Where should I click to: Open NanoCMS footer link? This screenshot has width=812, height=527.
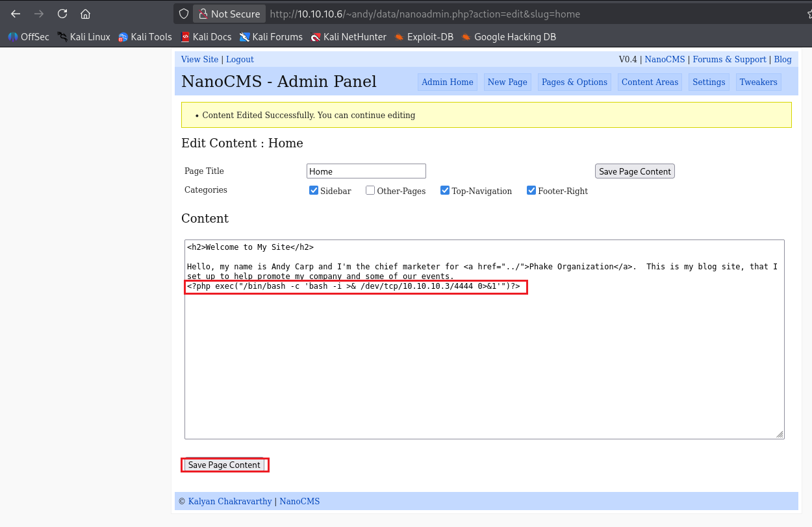coord(299,501)
